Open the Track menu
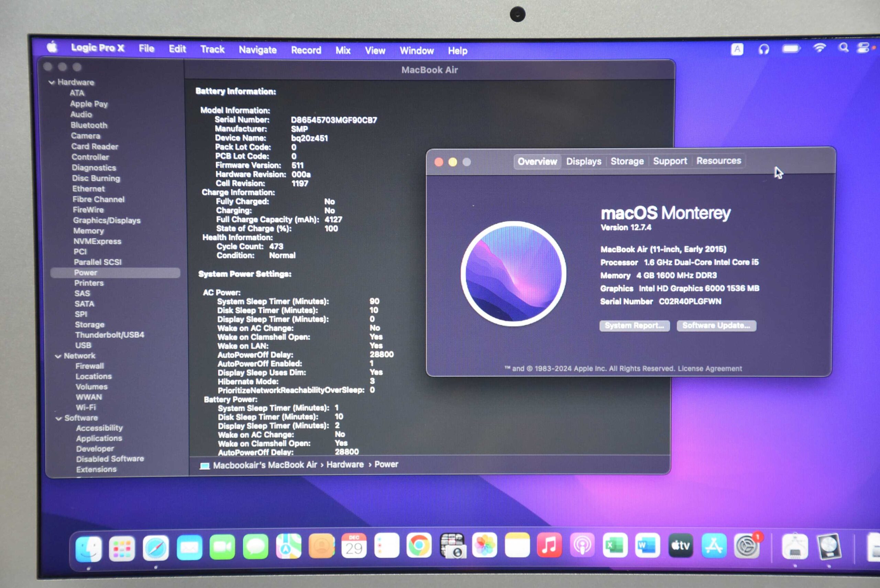 pyautogui.click(x=212, y=49)
